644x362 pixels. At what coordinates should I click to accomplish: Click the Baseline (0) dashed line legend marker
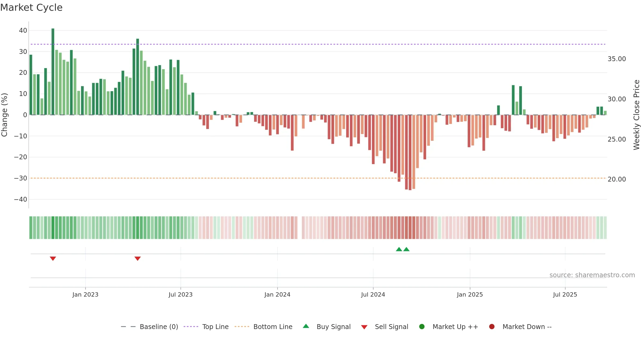tap(128, 327)
